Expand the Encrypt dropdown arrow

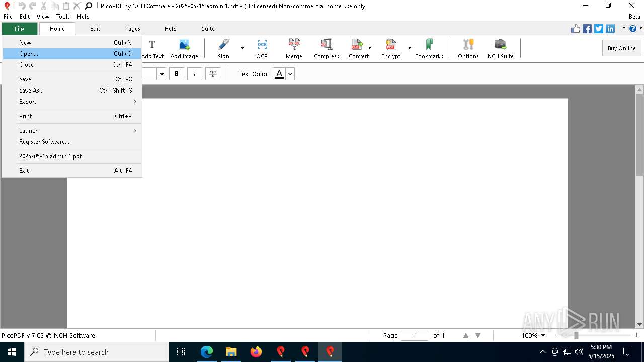tap(410, 48)
